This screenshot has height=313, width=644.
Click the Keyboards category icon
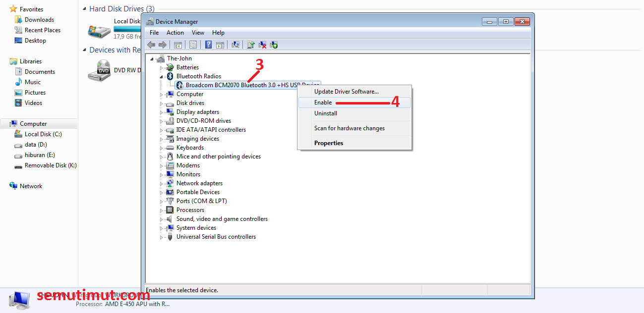tap(171, 148)
